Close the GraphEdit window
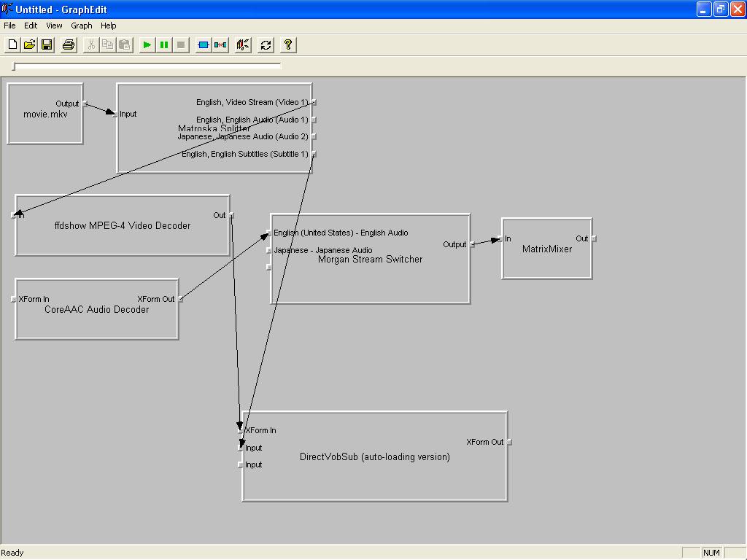 (x=738, y=9)
